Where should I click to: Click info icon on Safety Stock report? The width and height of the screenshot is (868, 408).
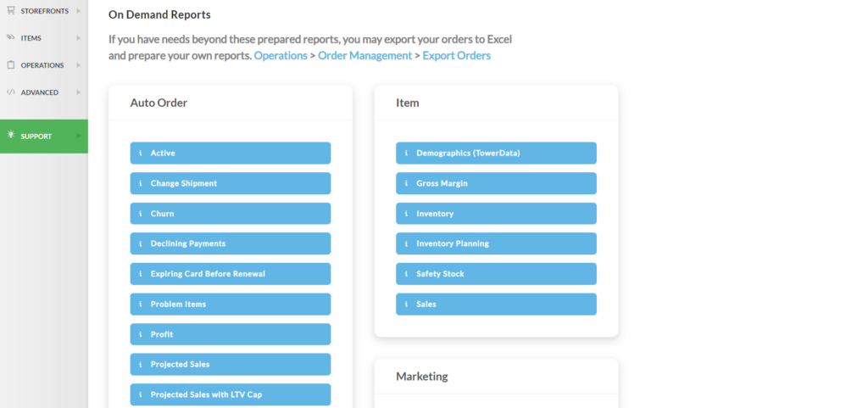click(x=406, y=274)
